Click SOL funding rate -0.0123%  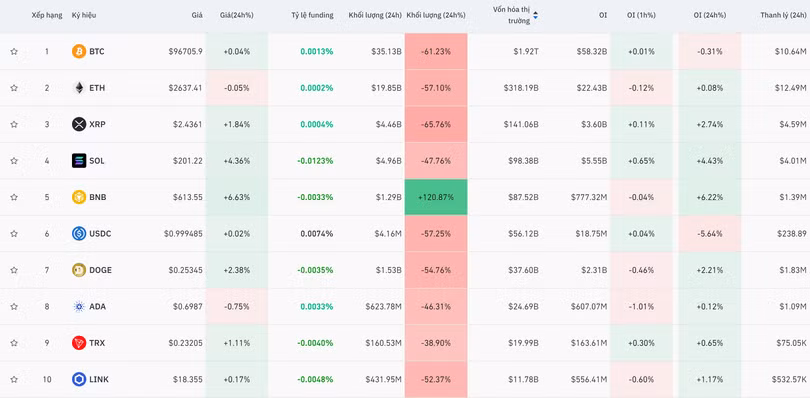315,161
